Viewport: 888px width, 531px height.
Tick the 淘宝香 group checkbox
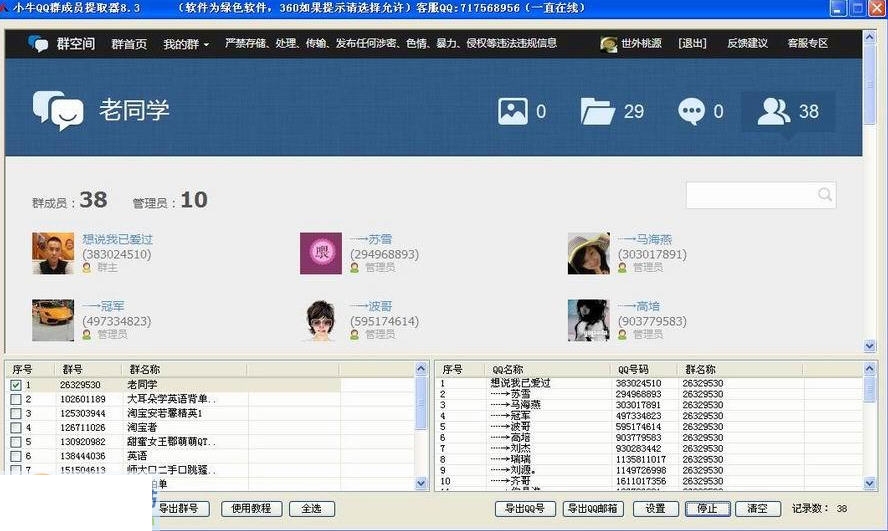click(x=15, y=427)
